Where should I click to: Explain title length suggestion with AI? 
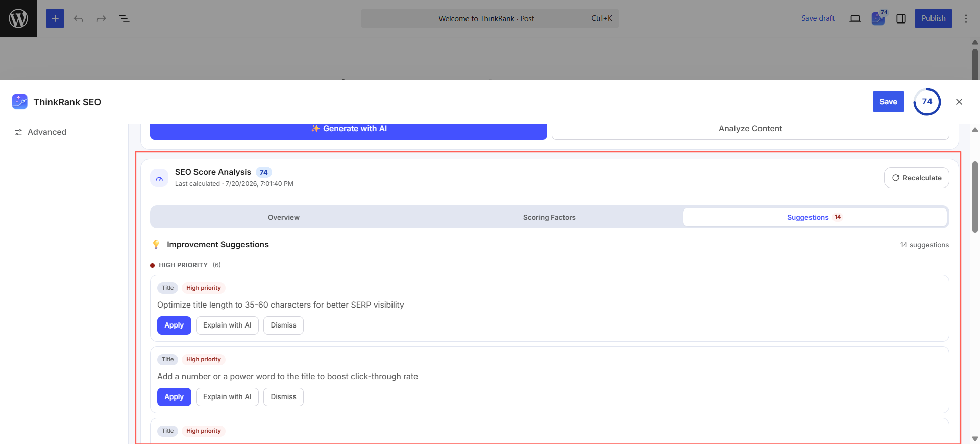[227, 325]
